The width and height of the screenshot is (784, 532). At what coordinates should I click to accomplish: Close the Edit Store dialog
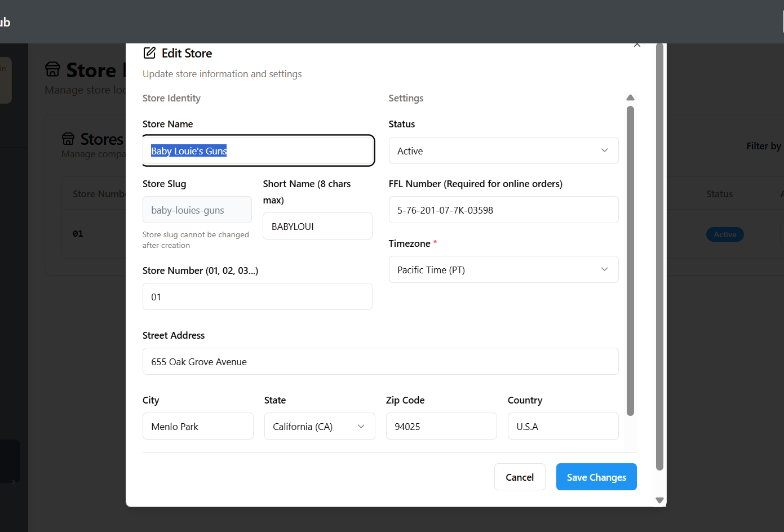click(637, 45)
